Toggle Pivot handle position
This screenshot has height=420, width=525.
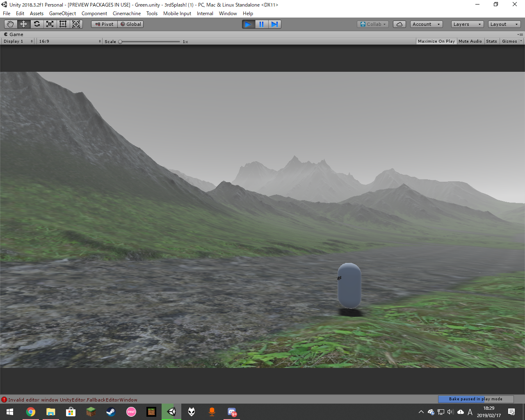[104, 24]
